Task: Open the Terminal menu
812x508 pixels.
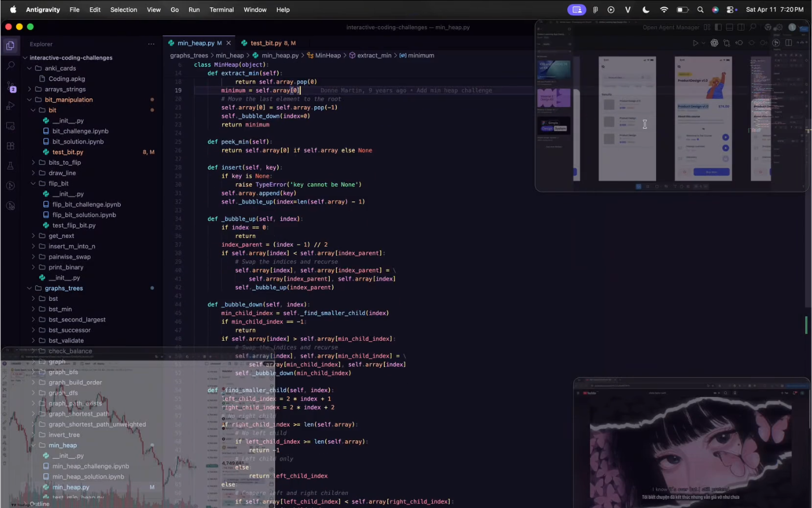Action: (x=222, y=10)
